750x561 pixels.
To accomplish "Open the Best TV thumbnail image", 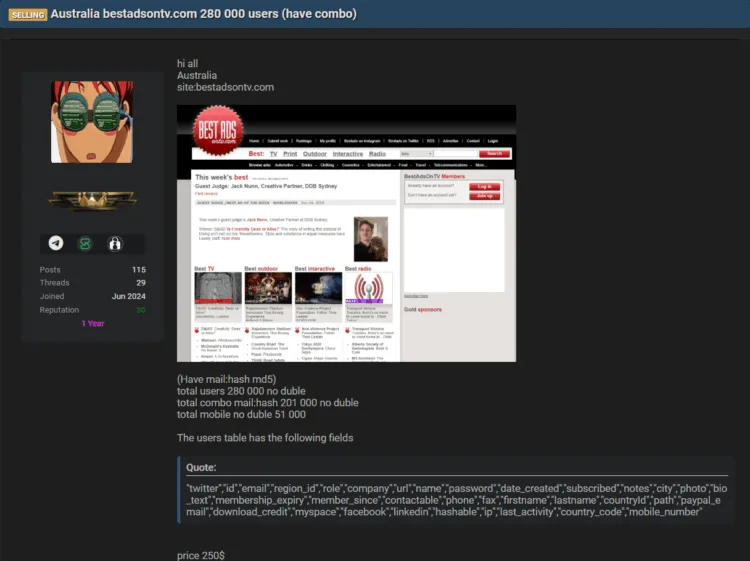I will [218, 288].
